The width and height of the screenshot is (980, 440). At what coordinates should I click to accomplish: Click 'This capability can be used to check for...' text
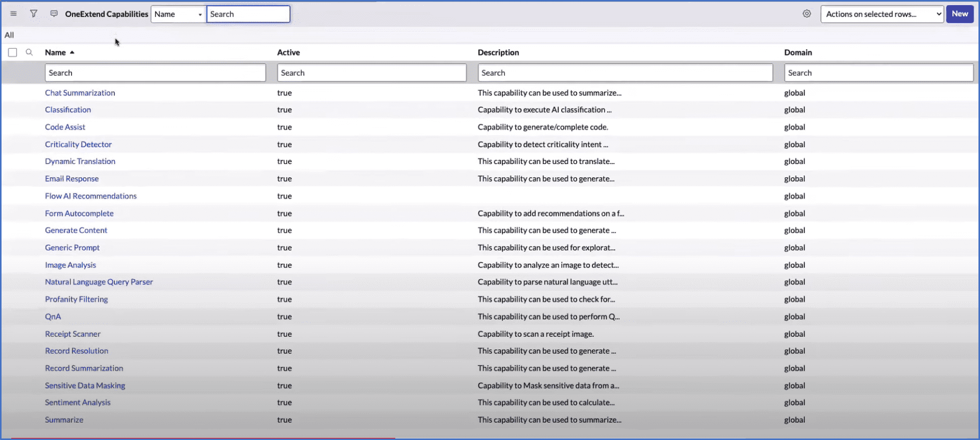coord(546,299)
